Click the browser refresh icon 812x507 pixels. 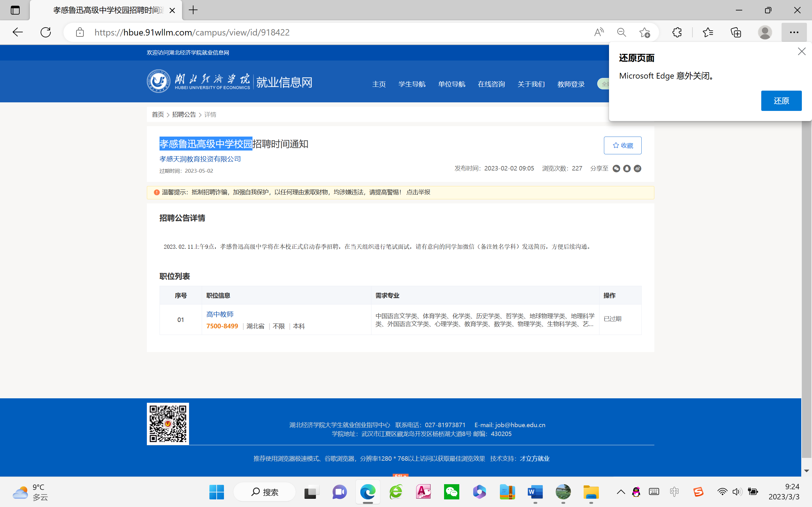click(x=46, y=32)
